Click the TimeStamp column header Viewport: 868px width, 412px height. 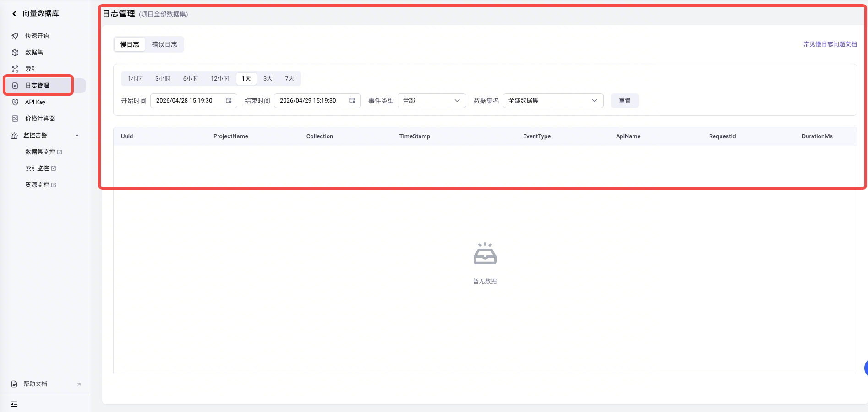click(x=415, y=136)
